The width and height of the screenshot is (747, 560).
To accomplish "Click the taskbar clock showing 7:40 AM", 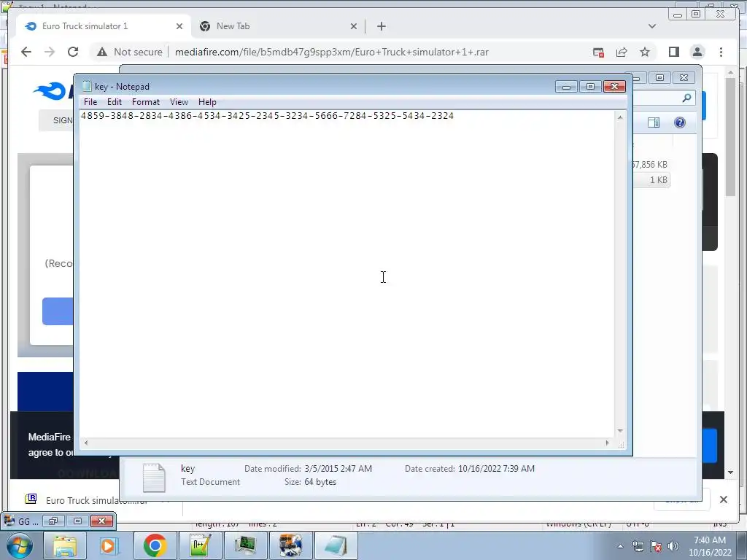I will click(x=710, y=546).
